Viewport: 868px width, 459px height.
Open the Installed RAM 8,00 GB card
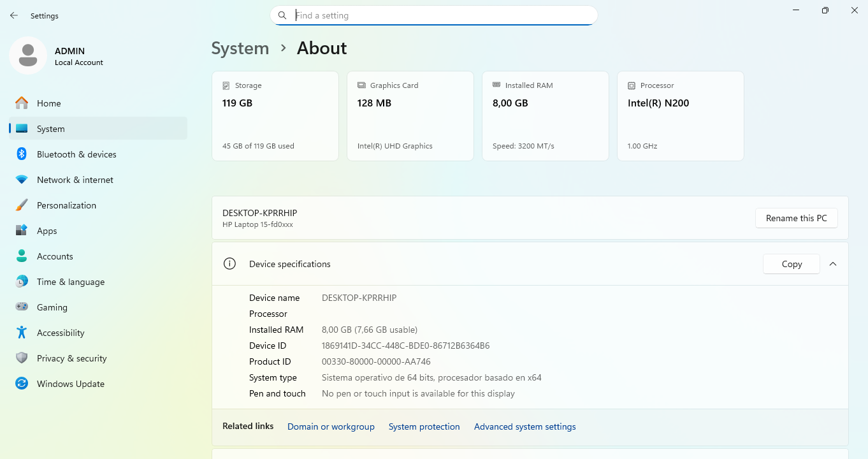[546, 116]
